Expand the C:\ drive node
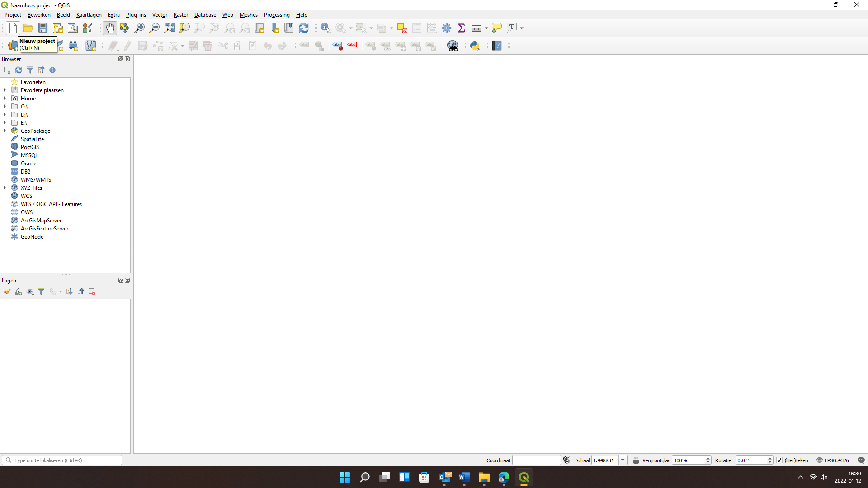The height and width of the screenshot is (488, 868). tap(5, 107)
